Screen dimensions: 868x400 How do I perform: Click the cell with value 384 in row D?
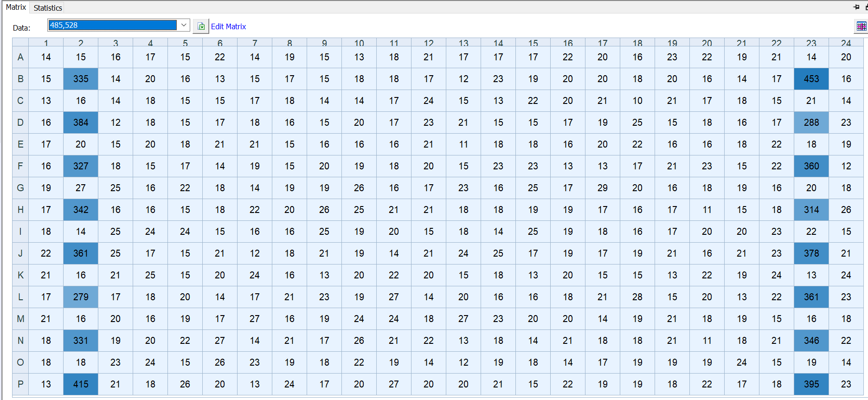click(81, 123)
